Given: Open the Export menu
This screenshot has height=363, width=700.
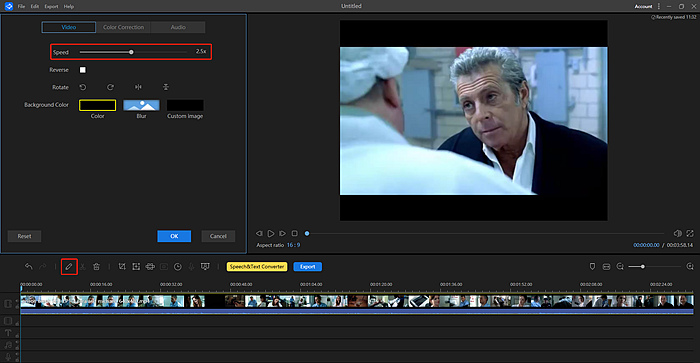Looking at the screenshot, I should point(51,6).
